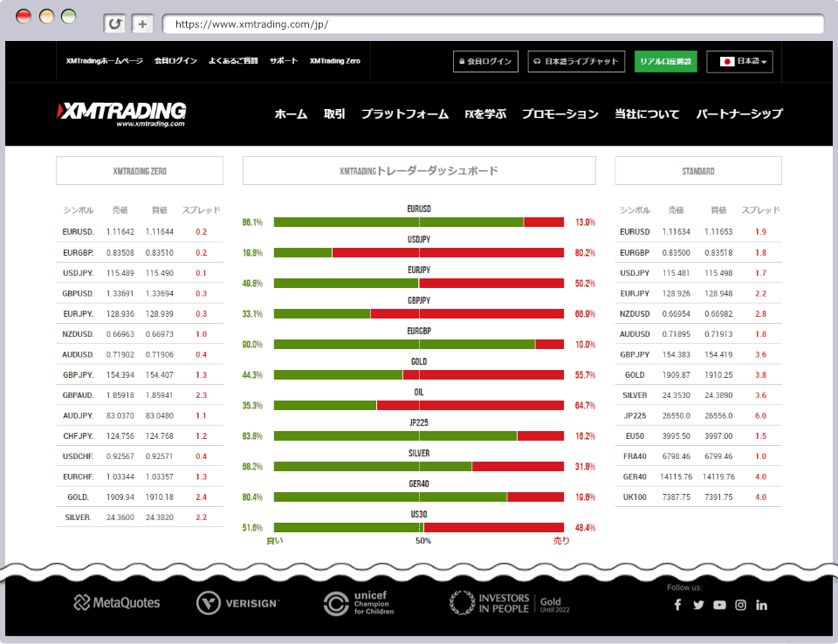This screenshot has width=838, height=644.
Task: Reload page with browser refresh button
Action: click(114, 24)
